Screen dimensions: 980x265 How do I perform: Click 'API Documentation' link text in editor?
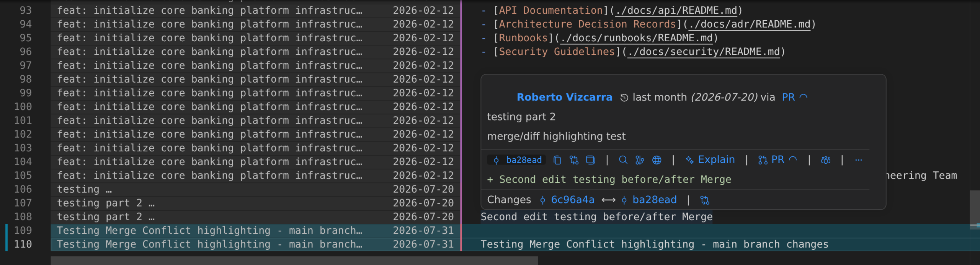[551, 10]
